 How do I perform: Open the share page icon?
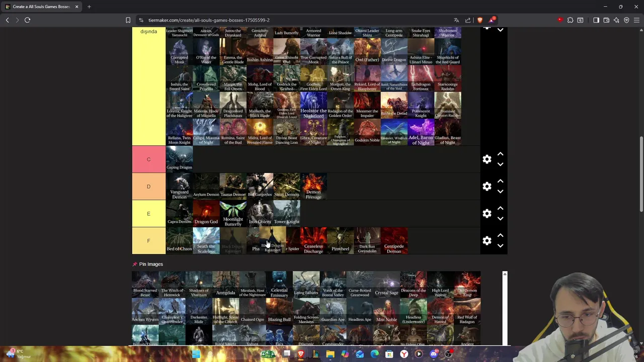tap(468, 20)
